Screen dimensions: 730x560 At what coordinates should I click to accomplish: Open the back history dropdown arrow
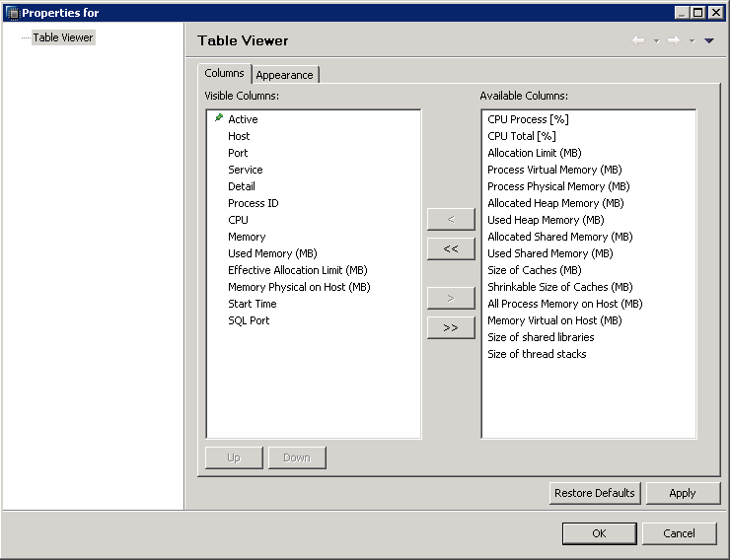point(656,41)
